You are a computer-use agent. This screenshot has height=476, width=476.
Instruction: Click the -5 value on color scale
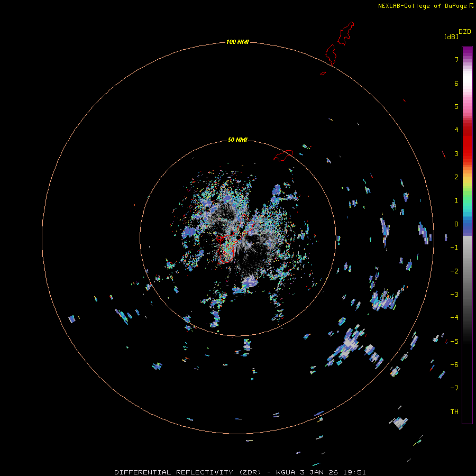(x=454, y=342)
